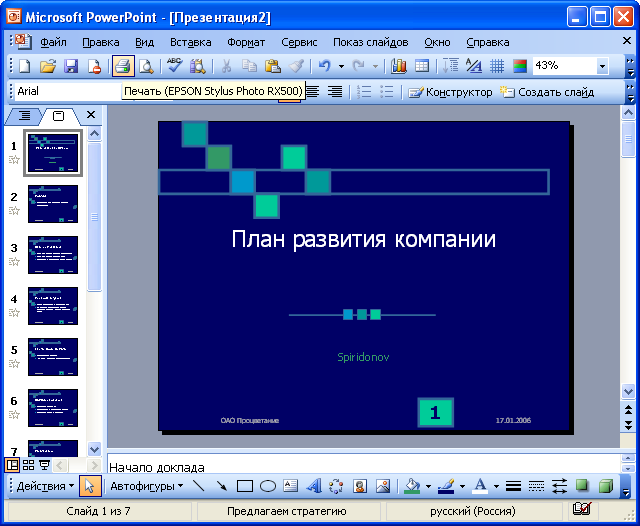Click the font color button

pyautogui.click(x=481, y=487)
